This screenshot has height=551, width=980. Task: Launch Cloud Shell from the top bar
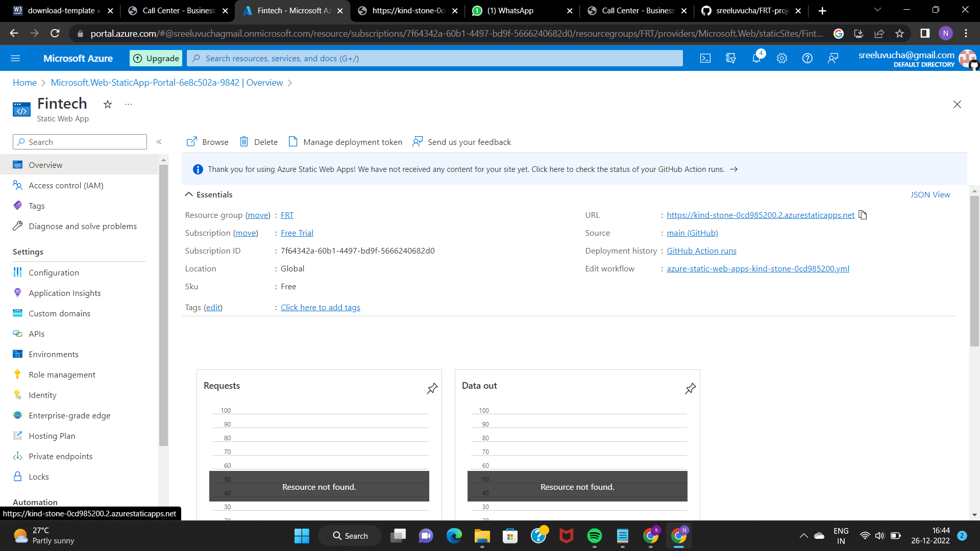tap(705, 58)
